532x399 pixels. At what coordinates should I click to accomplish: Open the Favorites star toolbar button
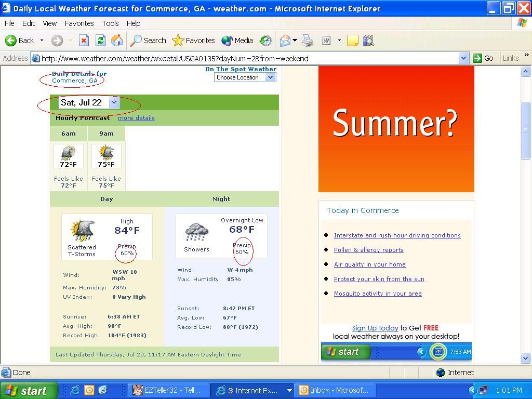193,41
